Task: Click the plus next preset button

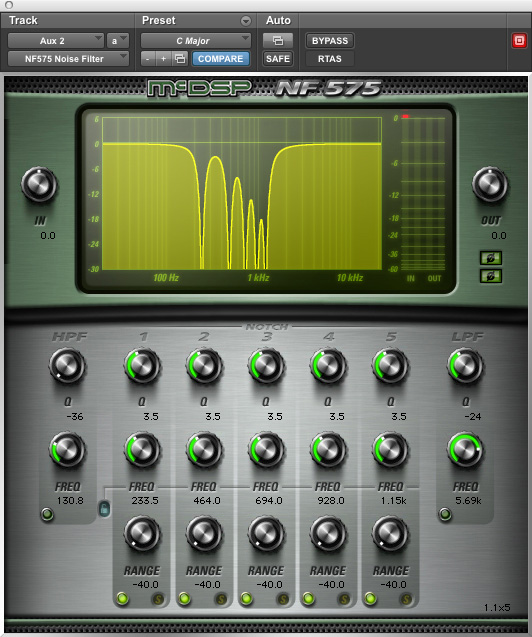Action: [164, 59]
